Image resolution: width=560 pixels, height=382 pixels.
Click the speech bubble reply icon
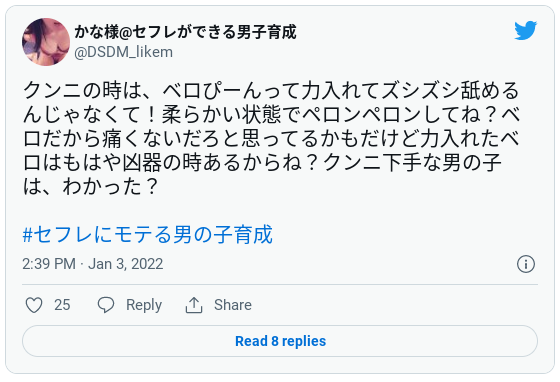pos(106,305)
